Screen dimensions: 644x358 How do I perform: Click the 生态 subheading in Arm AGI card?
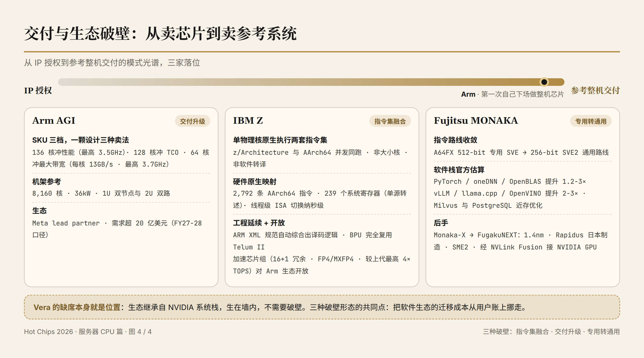[39, 211]
